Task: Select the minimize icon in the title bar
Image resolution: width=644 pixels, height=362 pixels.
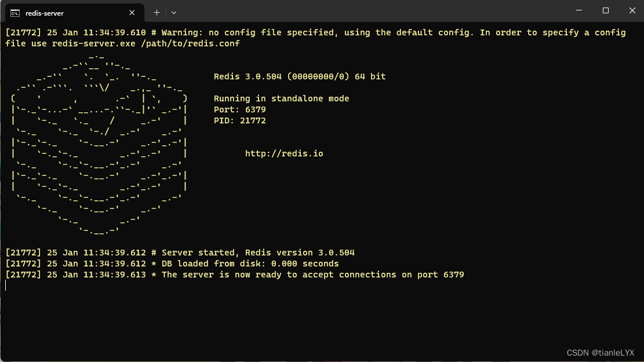Action: tap(578, 10)
